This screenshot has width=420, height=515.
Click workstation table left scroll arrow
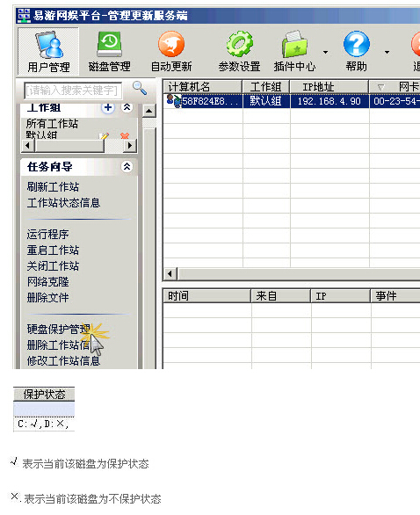click(x=170, y=273)
